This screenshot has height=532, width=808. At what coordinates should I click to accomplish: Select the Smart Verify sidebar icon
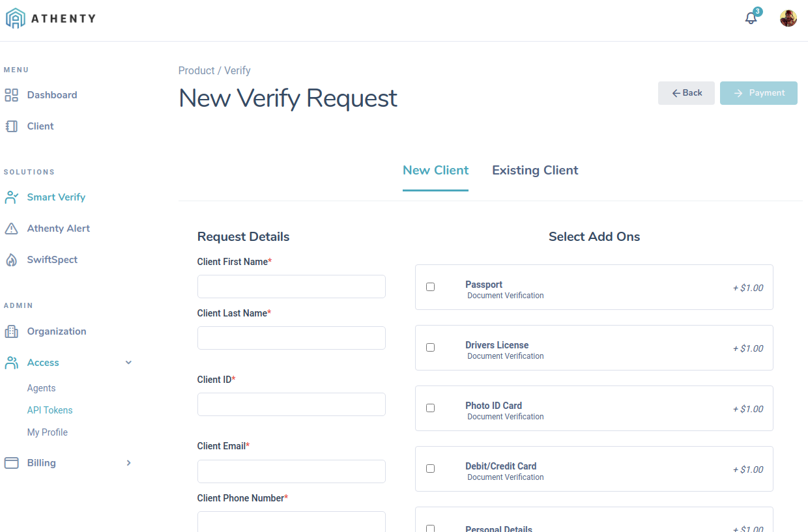[12, 197]
